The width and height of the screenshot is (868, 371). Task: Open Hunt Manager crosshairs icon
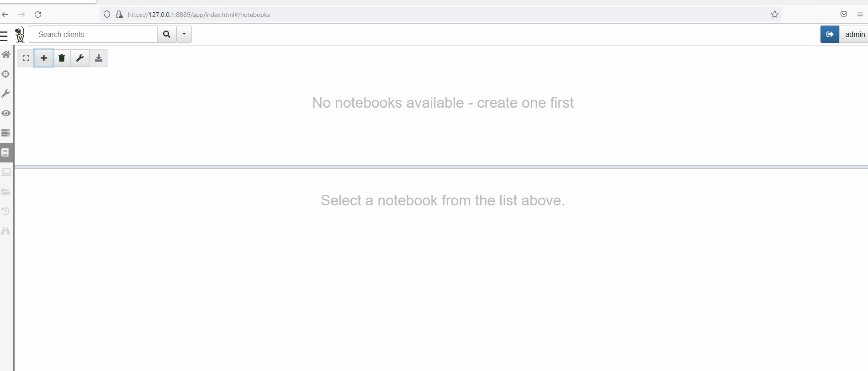6,74
